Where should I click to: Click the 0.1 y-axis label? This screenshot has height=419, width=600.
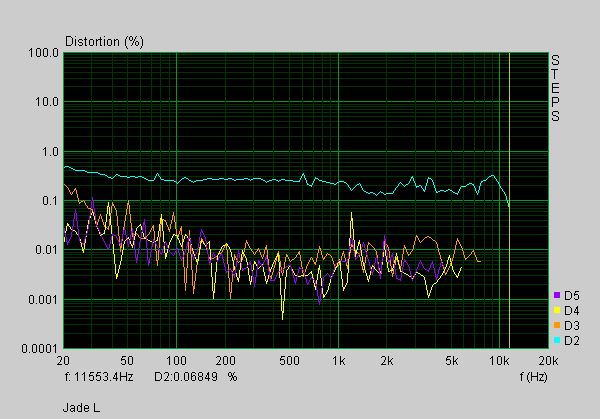click(51, 201)
